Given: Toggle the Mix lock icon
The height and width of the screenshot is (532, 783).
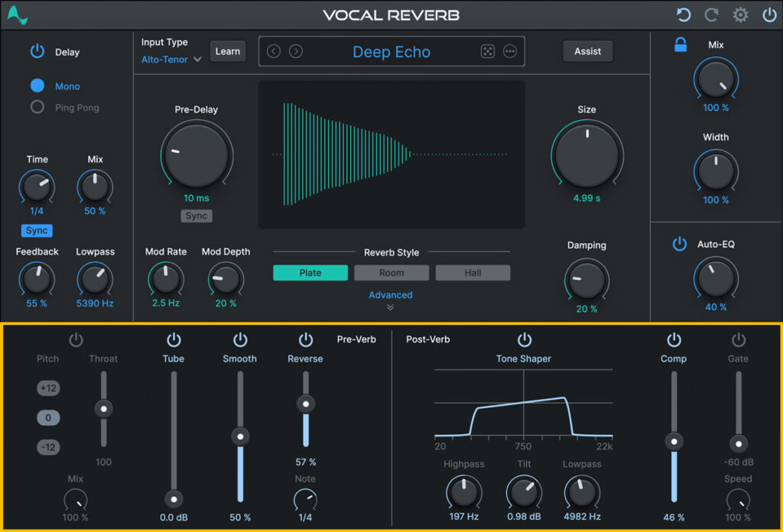Looking at the screenshot, I should 680,44.
